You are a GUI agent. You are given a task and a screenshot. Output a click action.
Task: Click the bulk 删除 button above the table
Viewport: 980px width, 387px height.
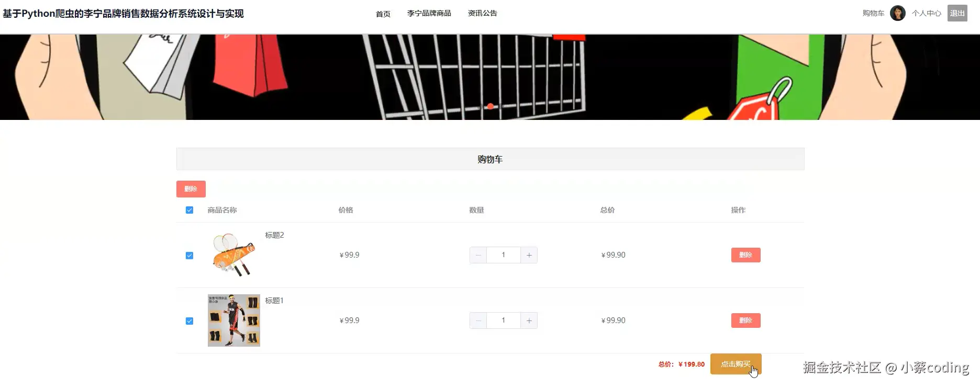(x=191, y=189)
